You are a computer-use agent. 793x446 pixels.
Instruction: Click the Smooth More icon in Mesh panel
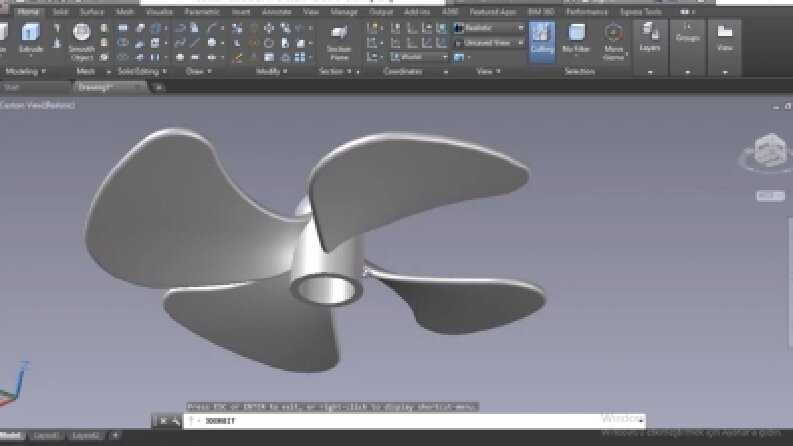click(104, 28)
